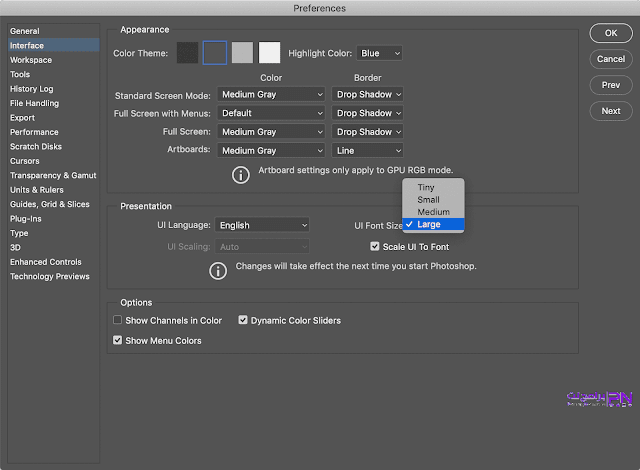Select the medium light gray theme swatch
The width and height of the screenshot is (640, 470).
coord(242,53)
